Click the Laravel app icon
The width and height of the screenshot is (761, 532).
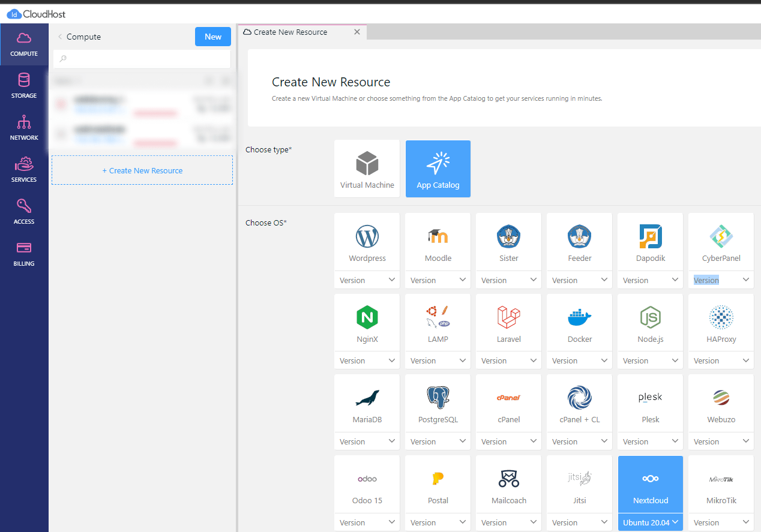tap(508, 317)
